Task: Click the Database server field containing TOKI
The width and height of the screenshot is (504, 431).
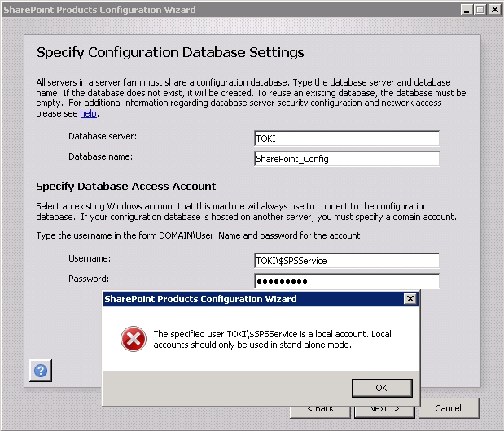Action: 346,139
